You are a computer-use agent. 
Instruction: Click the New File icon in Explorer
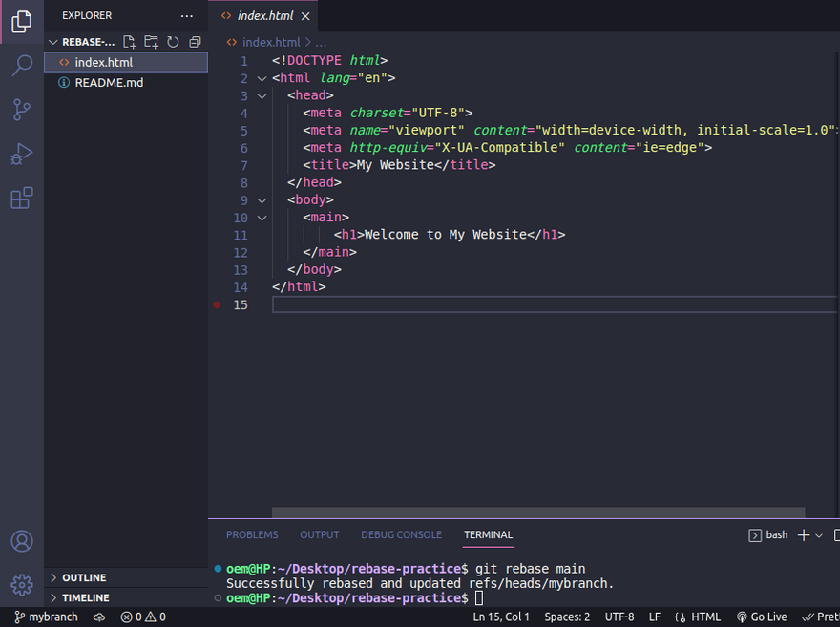pyautogui.click(x=130, y=42)
